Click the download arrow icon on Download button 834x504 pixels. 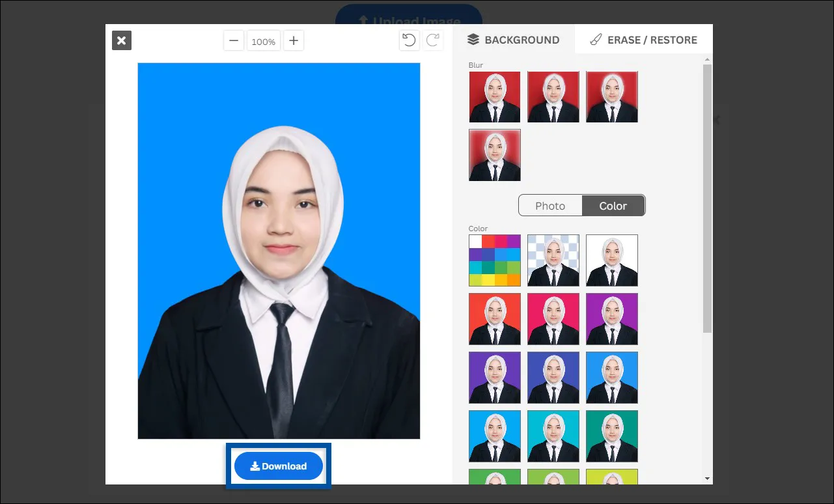click(254, 466)
